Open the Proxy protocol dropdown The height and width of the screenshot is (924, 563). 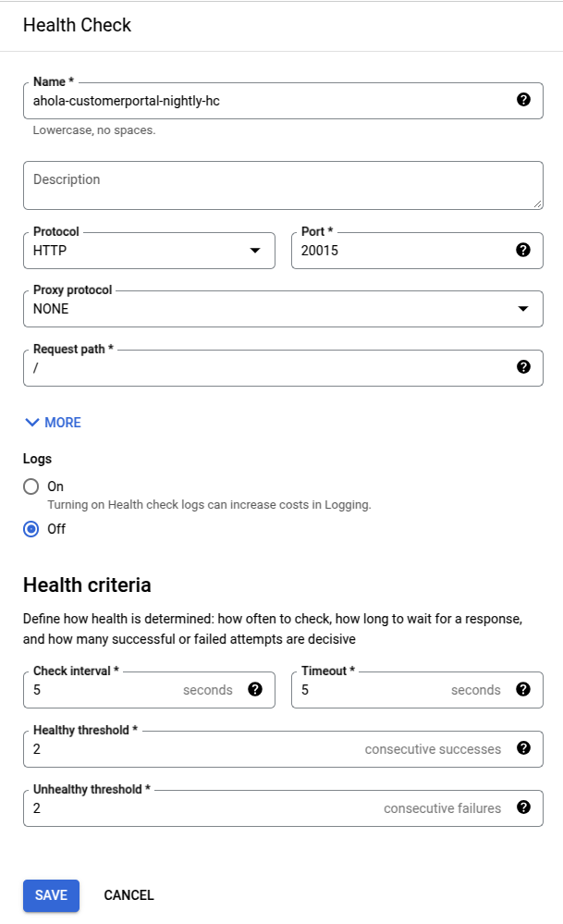[283, 309]
